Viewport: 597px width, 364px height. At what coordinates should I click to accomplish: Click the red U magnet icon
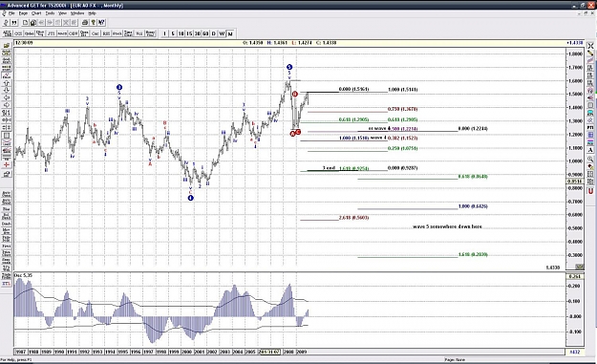click(x=590, y=191)
